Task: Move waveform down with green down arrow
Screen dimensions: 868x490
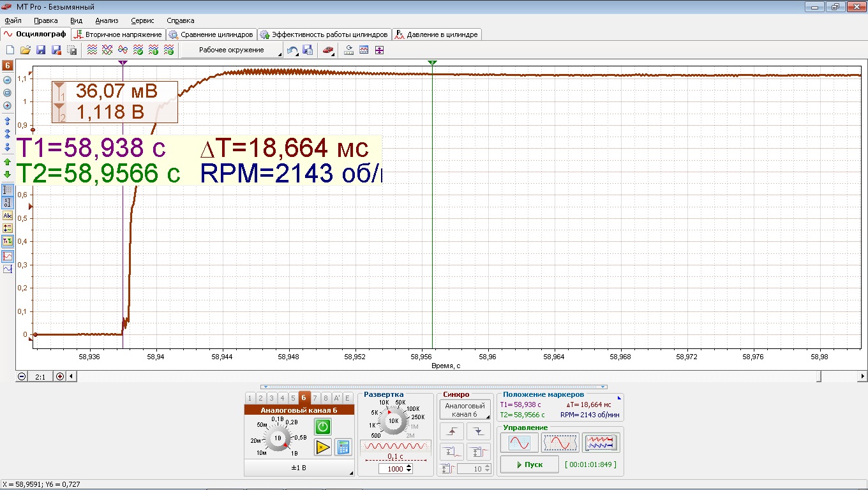Action: [x=8, y=174]
